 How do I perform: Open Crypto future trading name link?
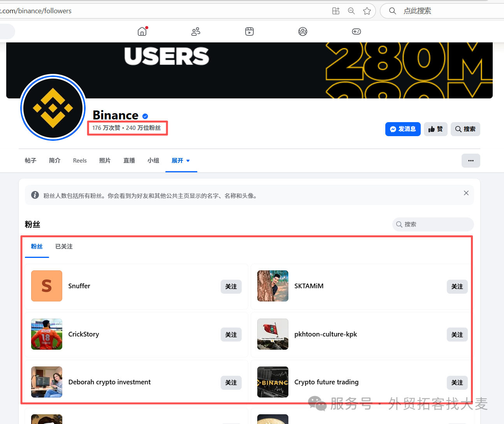tap(327, 382)
